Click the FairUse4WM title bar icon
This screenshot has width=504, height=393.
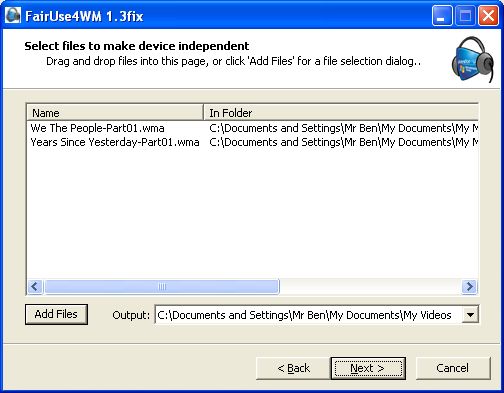[13, 15]
